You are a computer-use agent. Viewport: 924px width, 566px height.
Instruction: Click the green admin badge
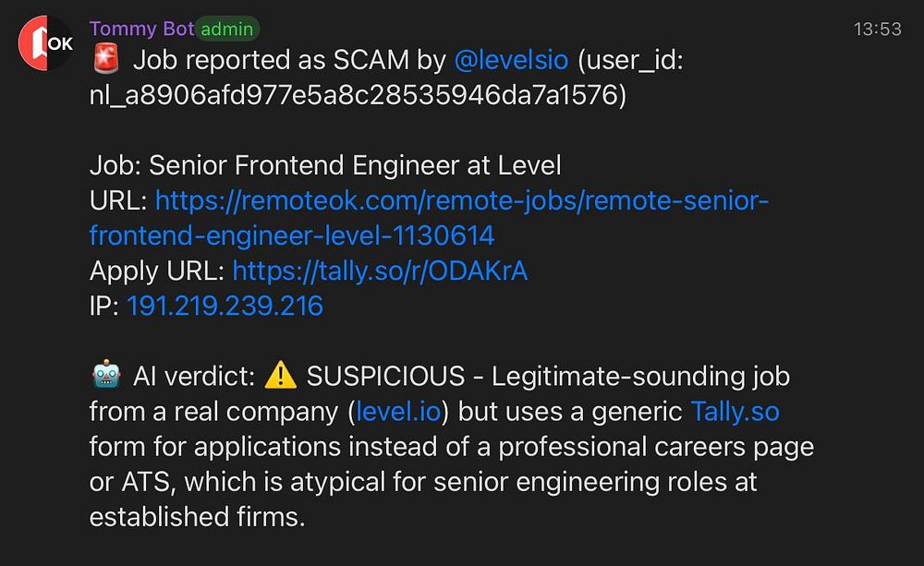tap(227, 29)
